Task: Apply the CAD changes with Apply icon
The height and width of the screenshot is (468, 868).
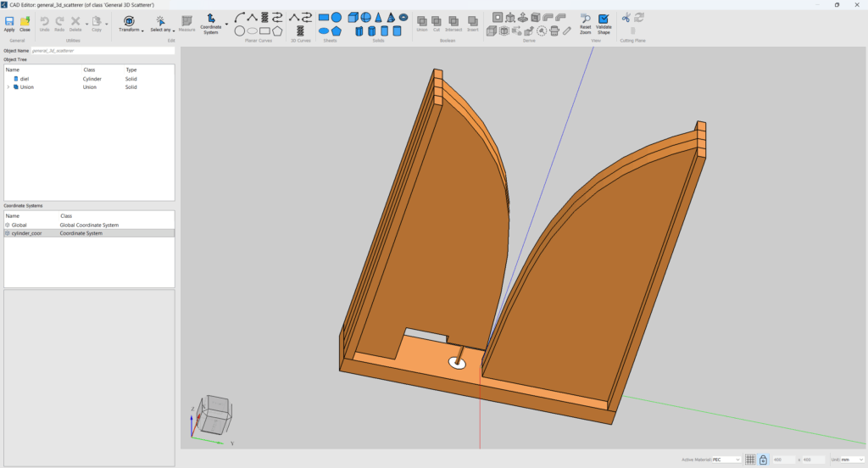Action: (9, 23)
